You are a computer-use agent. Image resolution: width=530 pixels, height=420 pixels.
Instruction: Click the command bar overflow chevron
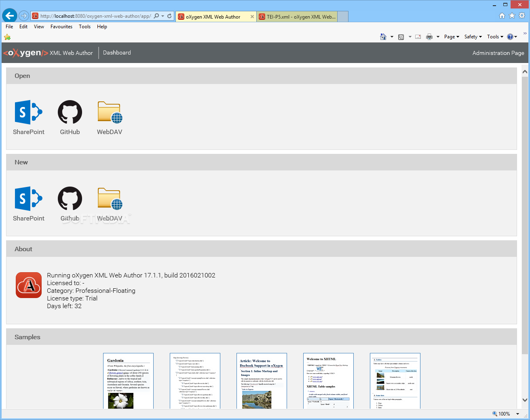(x=525, y=34)
